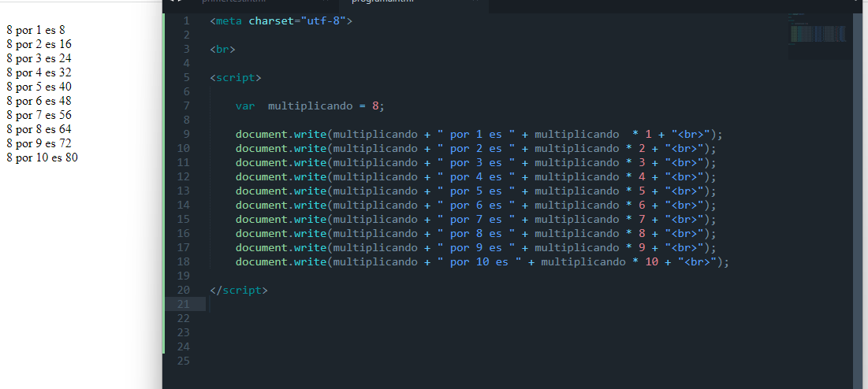Click 'document' at the start of line 9

click(261, 135)
